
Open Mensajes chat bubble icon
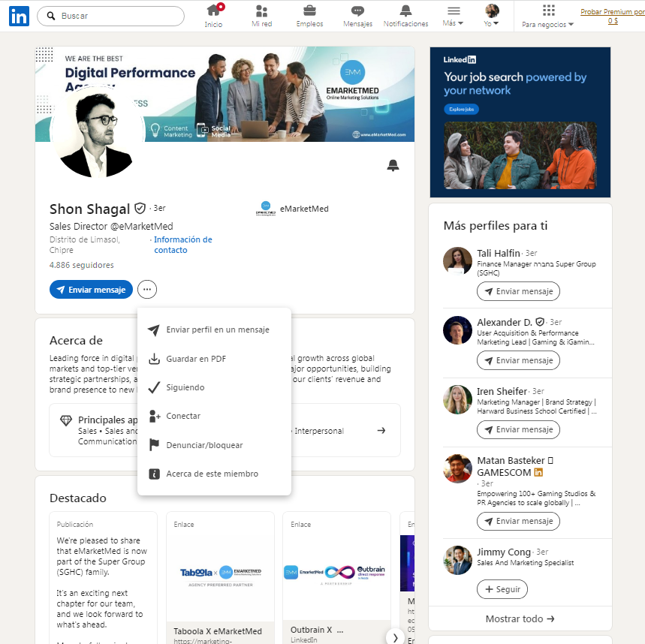pos(357,16)
